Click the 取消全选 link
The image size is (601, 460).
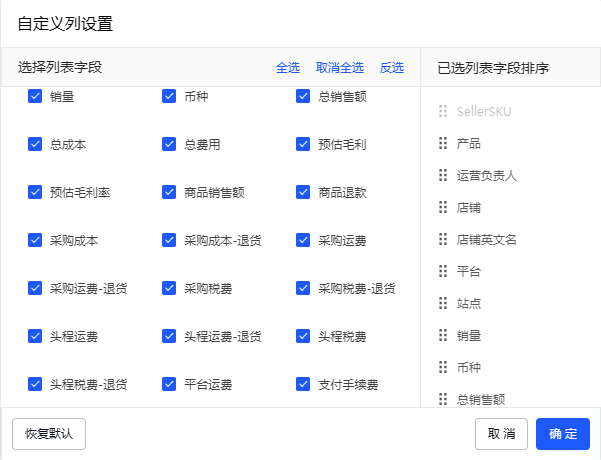pyautogui.click(x=340, y=68)
